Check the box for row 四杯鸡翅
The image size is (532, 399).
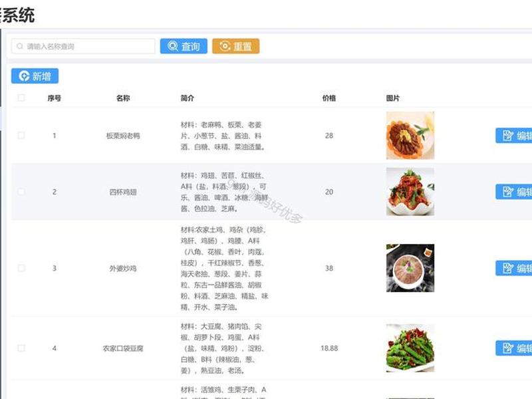pos(21,192)
